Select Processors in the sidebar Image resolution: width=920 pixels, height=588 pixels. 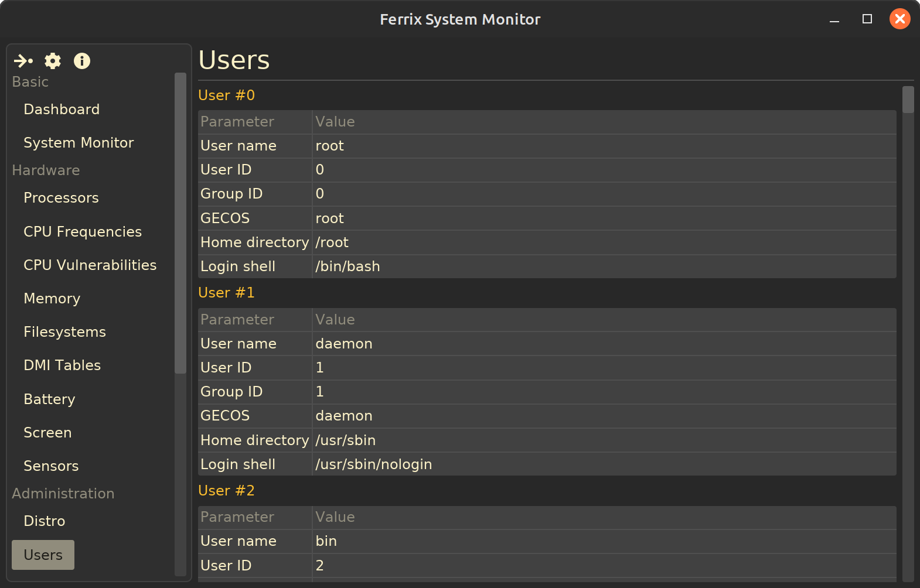pyautogui.click(x=61, y=198)
